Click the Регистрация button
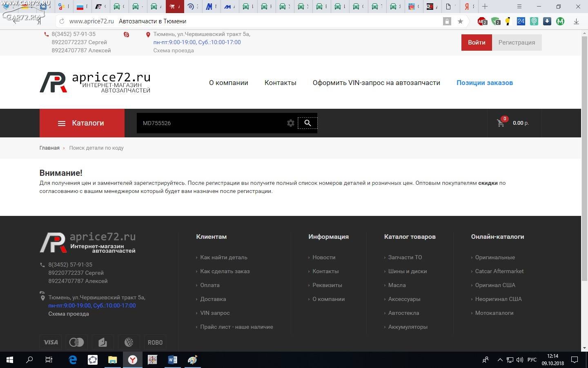The image size is (588, 368). pyautogui.click(x=517, y=43)
